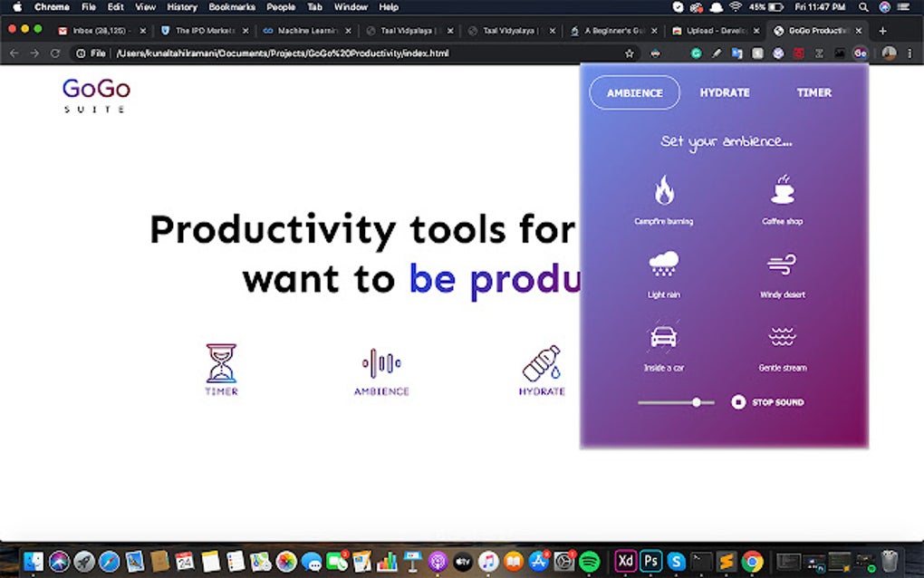Open Photoshop from the Dock
Viewport: 924px width, 578px height.
[x=650, y=561]
